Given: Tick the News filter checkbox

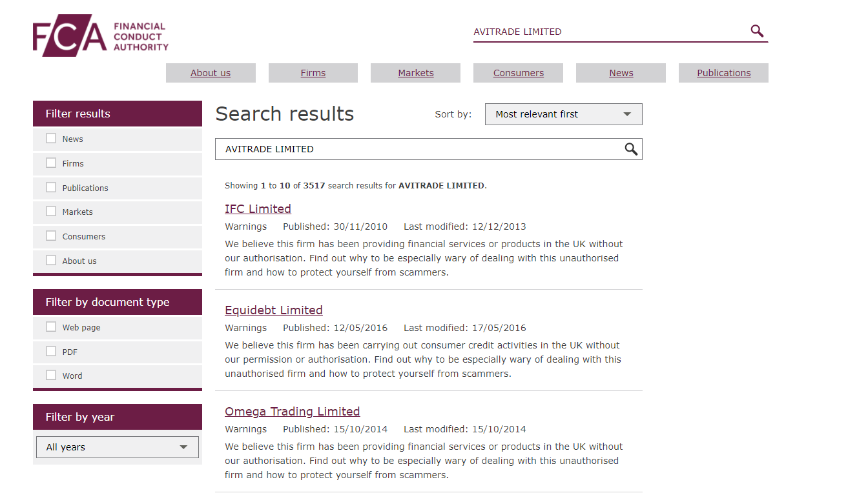Looking at the screenshot, I should pos(51,138).
